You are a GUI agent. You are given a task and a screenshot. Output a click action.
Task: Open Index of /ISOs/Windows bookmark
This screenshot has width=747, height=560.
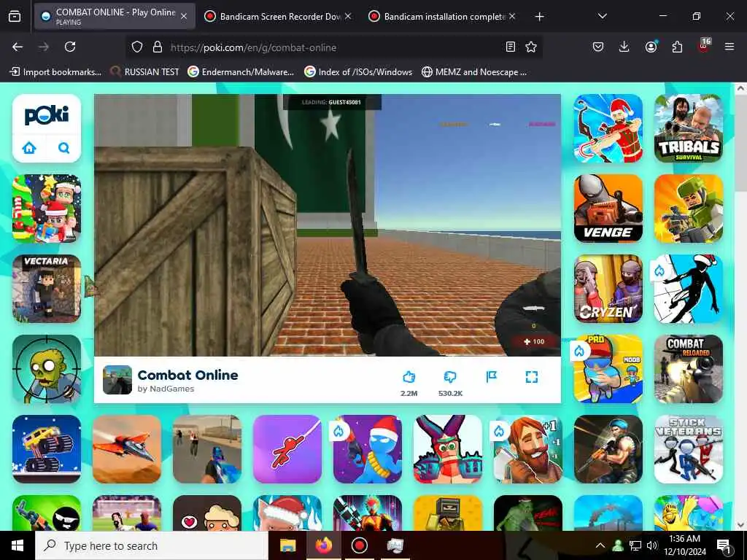click(358, 72)
